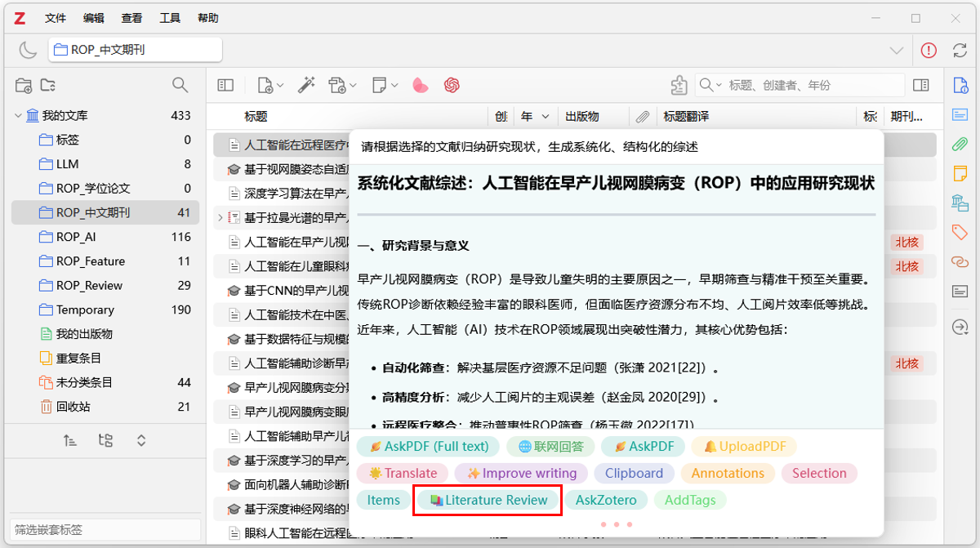Viewport: 980px width, 548px height.
Task: Click the paperclip attachment column header
Action: [x=643, y=117]
